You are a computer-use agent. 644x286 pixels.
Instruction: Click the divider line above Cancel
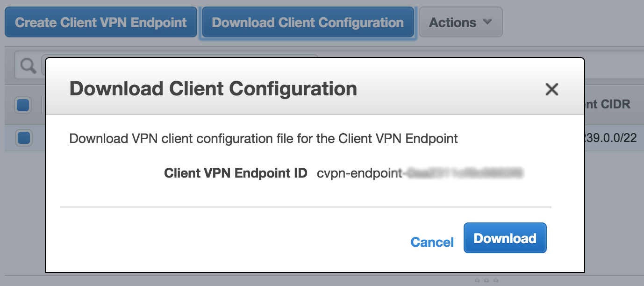coord(306,207)
